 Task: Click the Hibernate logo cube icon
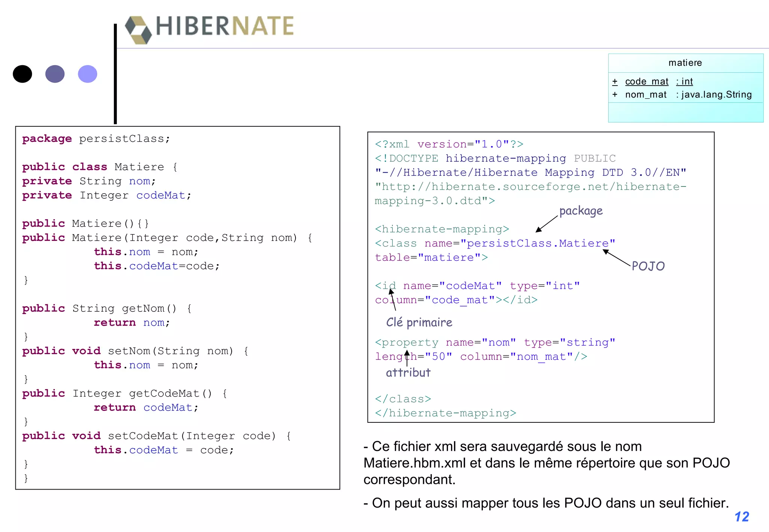coord(138,30)
